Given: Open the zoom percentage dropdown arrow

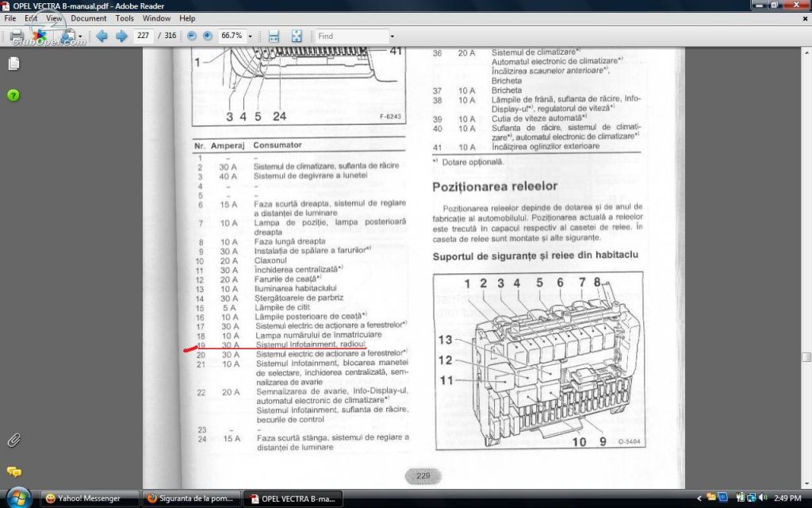Looking at the screenshot, I should pyautogui.click(x=250, y=37).
